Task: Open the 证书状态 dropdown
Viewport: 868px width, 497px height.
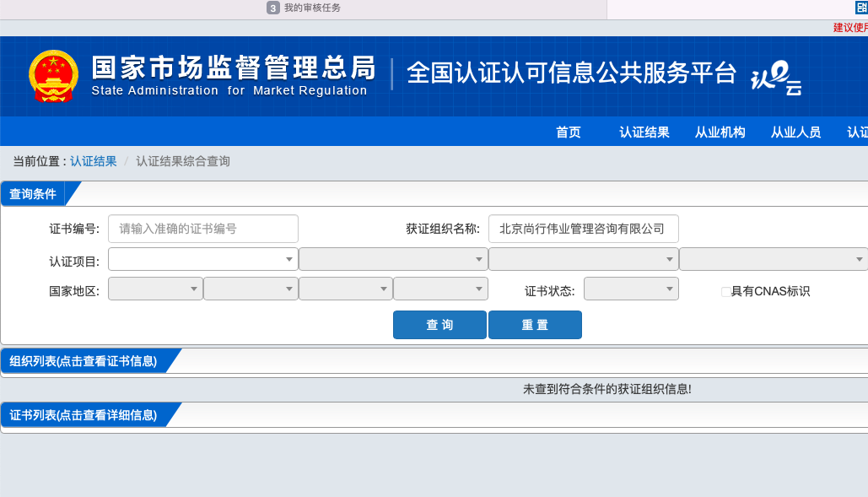Action: pyautogui.click(x=631, y=289)
